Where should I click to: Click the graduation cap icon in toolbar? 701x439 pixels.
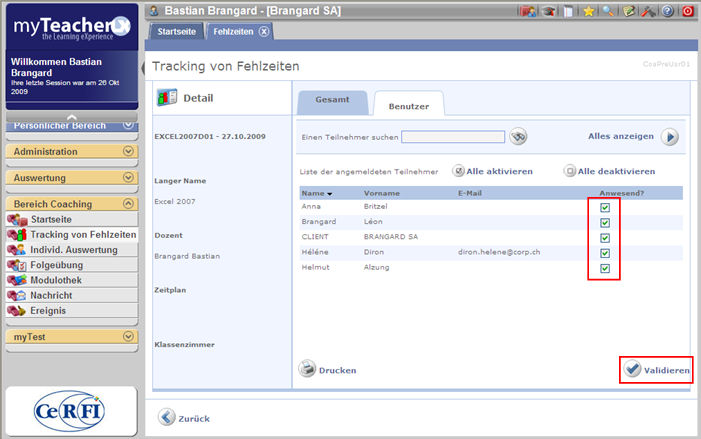point(548,11)
